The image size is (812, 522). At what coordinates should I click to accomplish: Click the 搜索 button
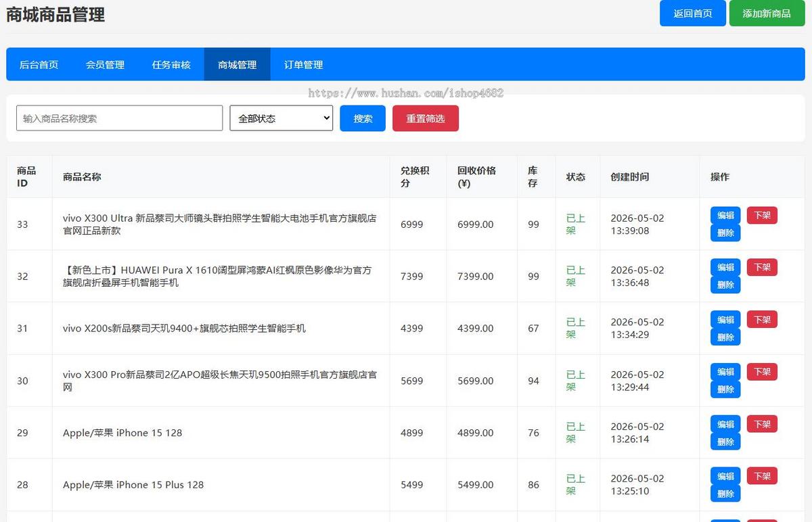(363, 118)
